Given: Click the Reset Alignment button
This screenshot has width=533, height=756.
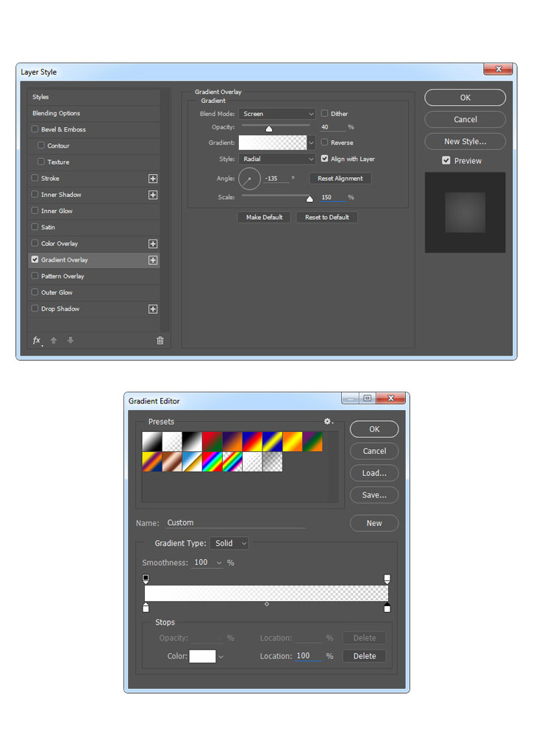Looking at the screenshot, I should (x=340, y=179).
